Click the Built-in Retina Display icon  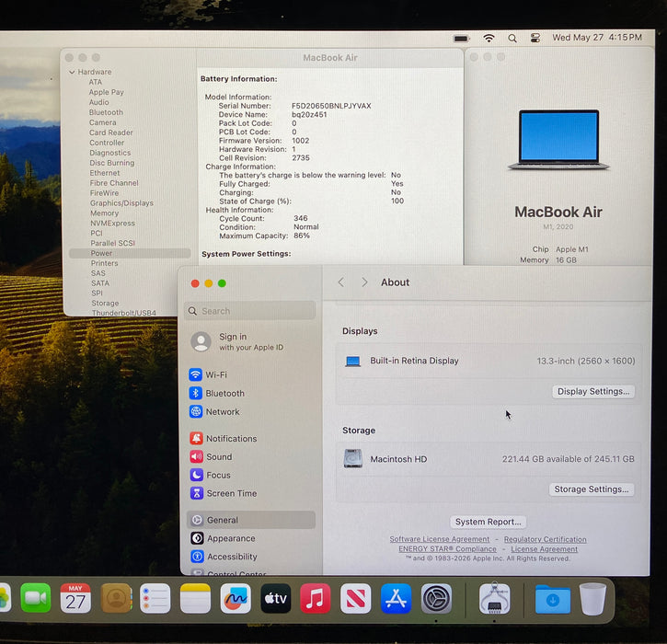tap(352, 362)
